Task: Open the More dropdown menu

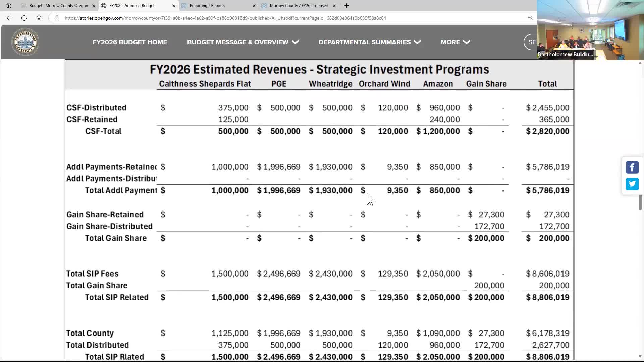Action: point(455,42)
